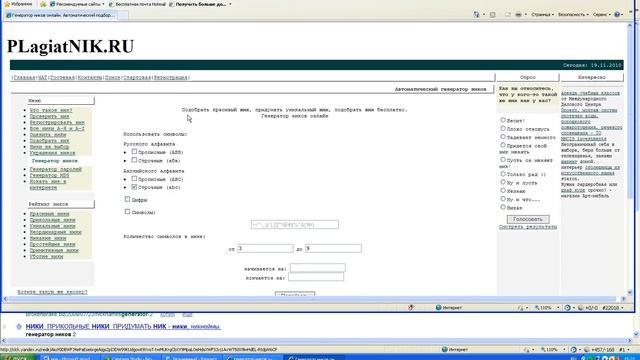Toggle English uppercase Прописные (ABC) checkbox

tap(134, 178)
